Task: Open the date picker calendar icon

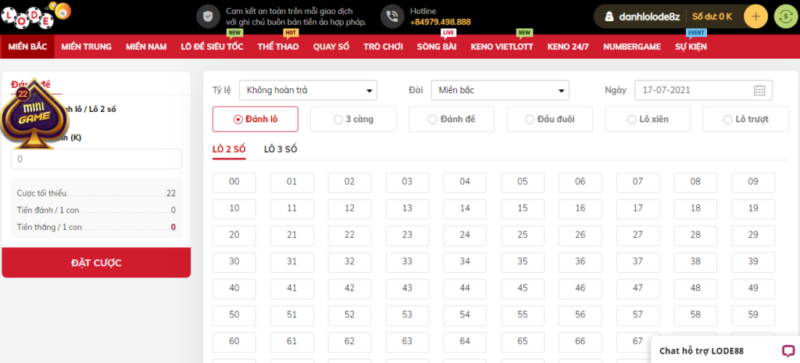Action: point(759,90)
